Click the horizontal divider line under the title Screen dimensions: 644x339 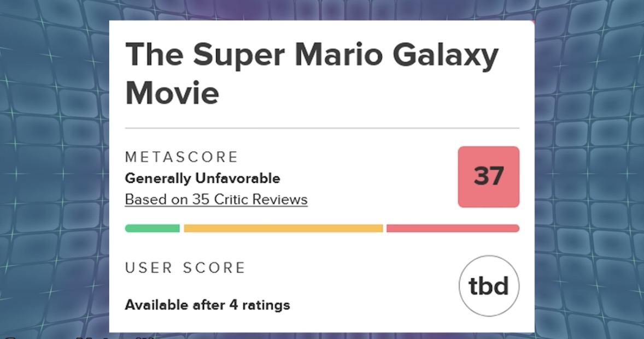click(x=322, y=128)
